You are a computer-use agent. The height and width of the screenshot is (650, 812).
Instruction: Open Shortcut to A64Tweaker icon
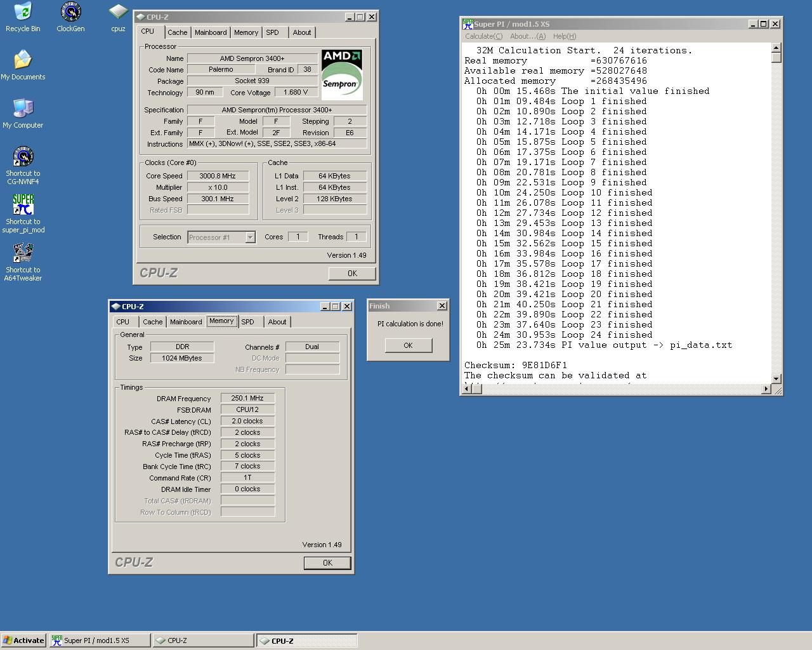[x=23, y=262]
